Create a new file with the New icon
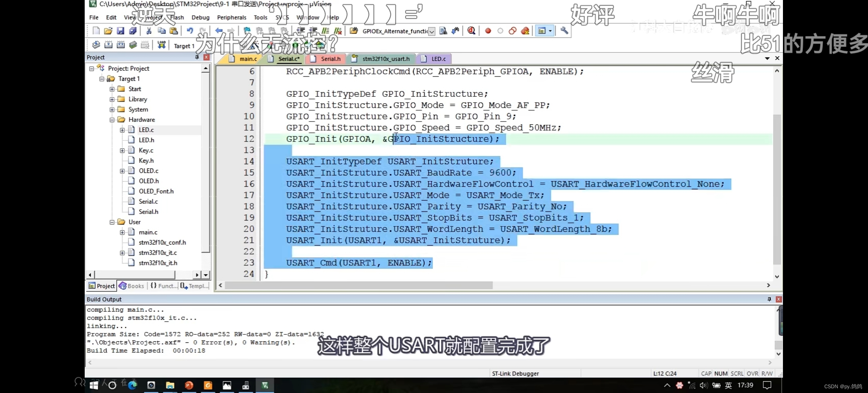The image size is (868, 393). pyautogui.click(x=96, y=31)
